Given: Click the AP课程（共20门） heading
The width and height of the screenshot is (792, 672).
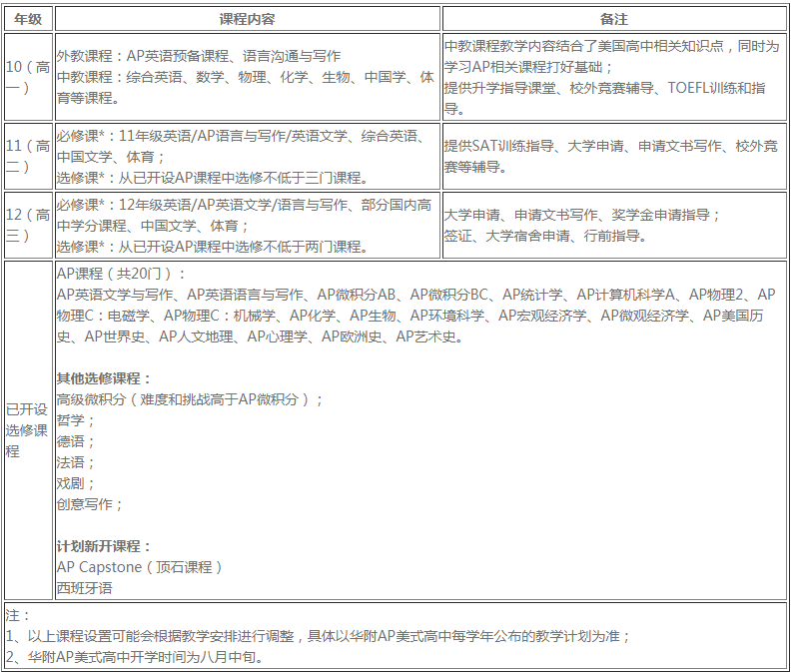Looking at the screenshot, I should click(121, 274).
